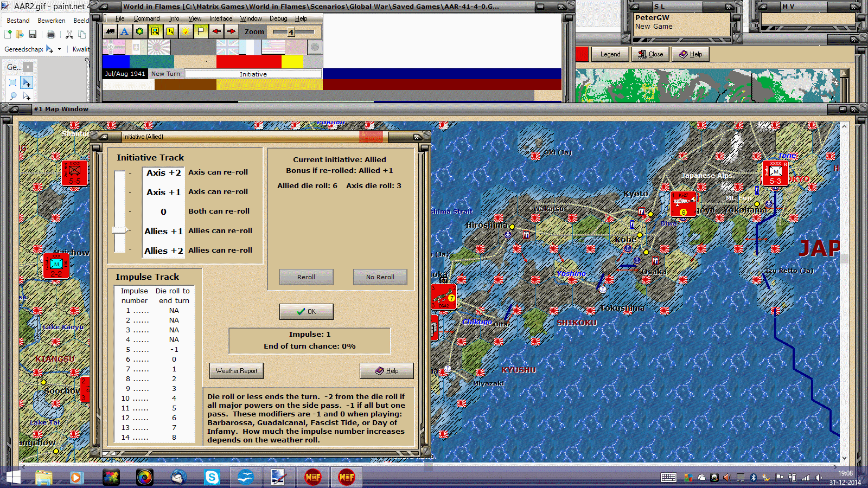Viewport: 868px width, 488px height.
Task: Click Help in the Initiative dialog
Action: click(x=387, y=371)
